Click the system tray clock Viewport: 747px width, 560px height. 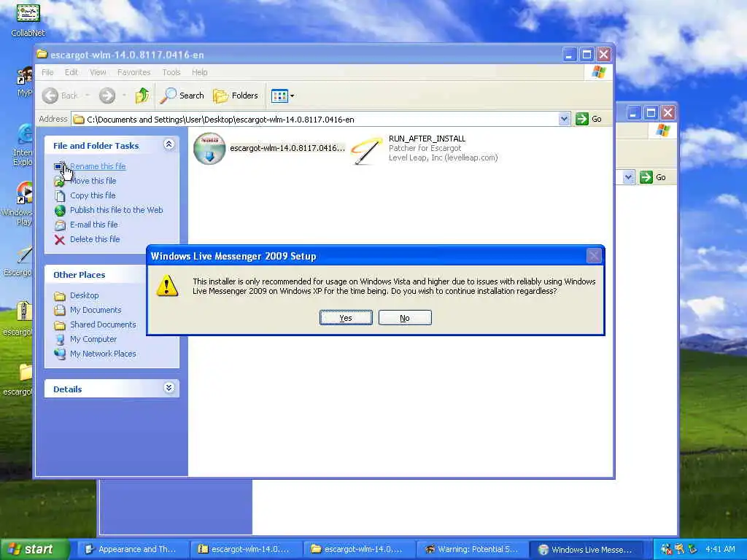720,550
